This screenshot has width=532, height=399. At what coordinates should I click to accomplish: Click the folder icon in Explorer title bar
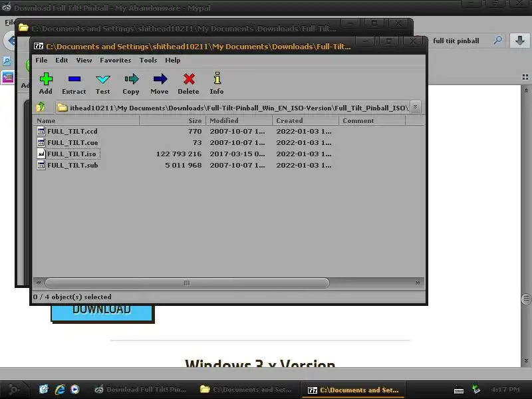[23, 27]
